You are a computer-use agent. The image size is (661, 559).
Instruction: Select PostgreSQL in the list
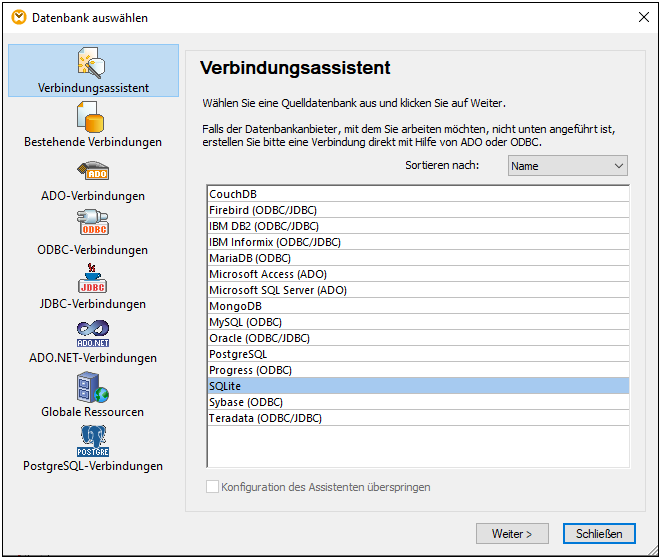(418, 354)
